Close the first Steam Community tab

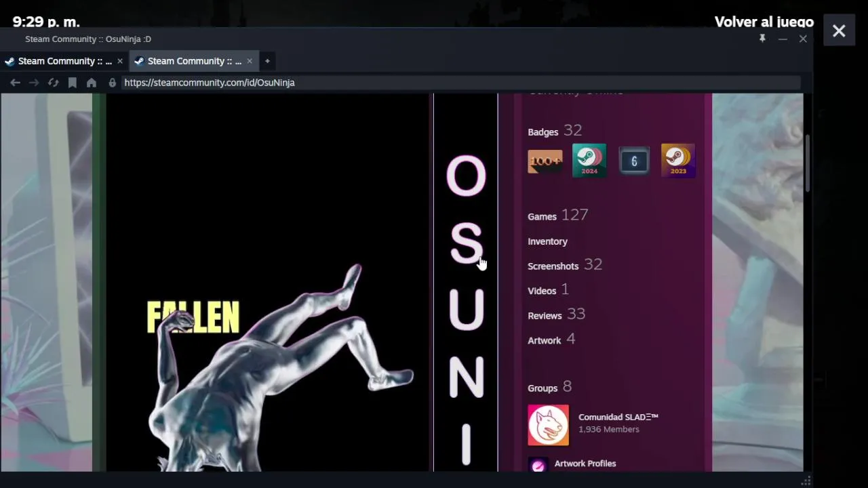pos(120,61)
